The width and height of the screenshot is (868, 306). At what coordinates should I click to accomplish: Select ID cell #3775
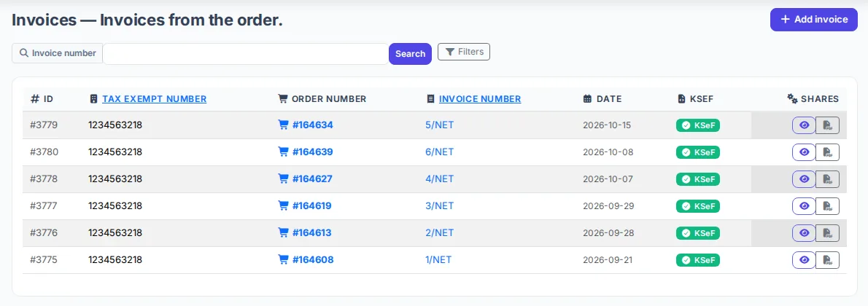[44, 259]
